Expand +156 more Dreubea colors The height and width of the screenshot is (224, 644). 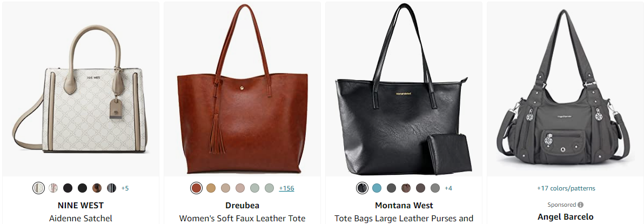tap(286, 188)
